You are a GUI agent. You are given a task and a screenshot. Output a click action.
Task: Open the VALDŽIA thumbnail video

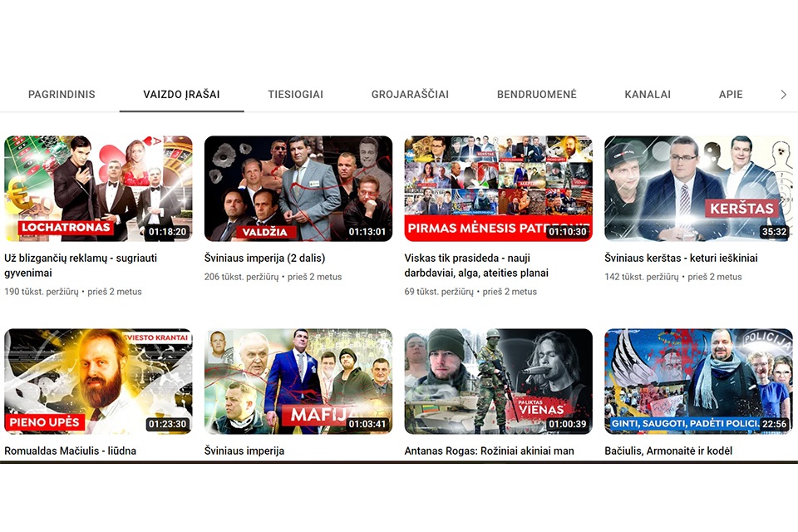coord(298,188)
